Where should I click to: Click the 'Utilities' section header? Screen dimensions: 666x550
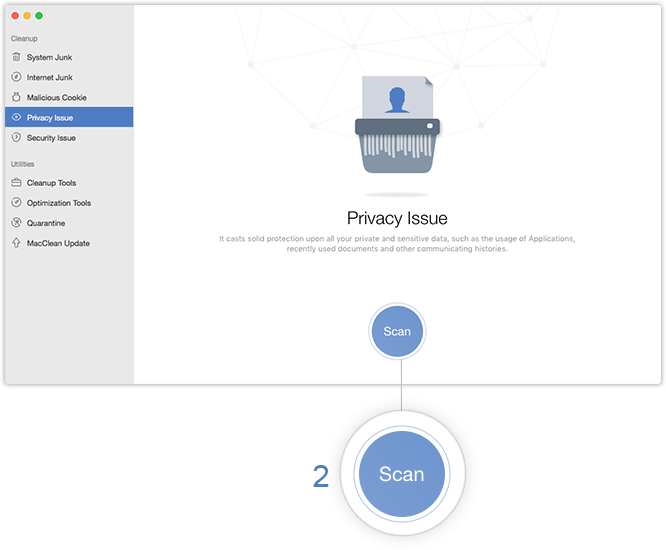pyautogui.click(x=23, y=164)
